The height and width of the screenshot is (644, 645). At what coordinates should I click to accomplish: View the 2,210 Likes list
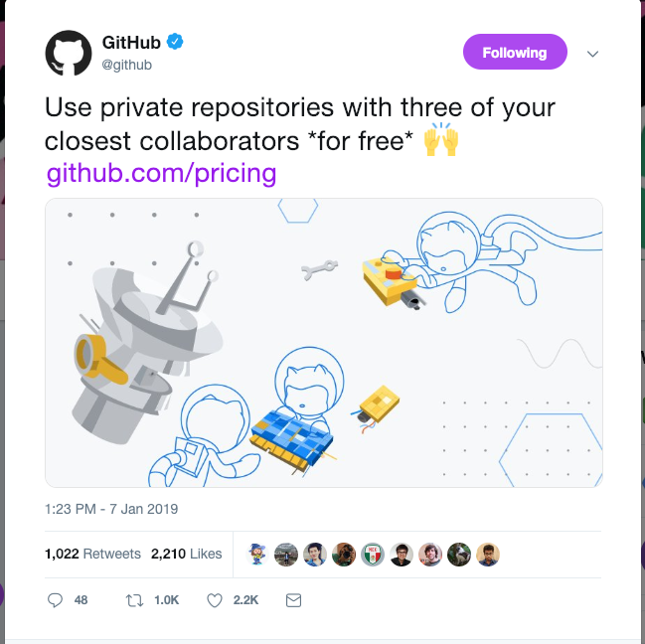pyautogui.click(x=186, y=554)
